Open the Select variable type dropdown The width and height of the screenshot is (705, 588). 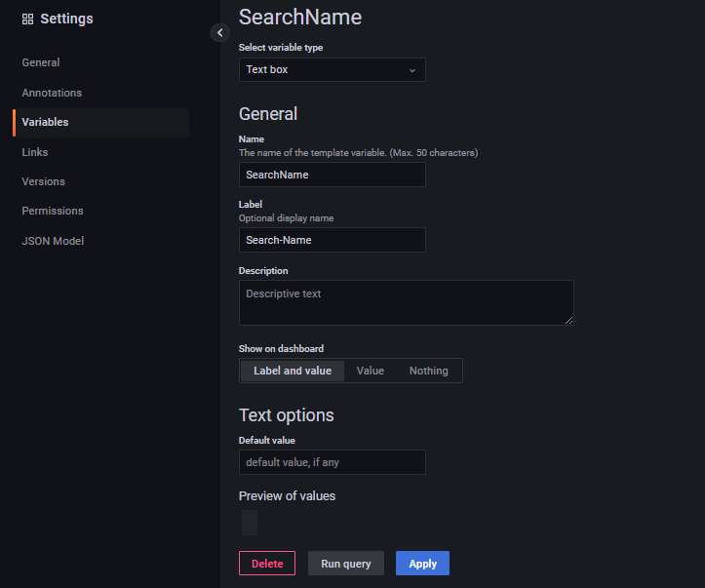tap(332, 70)
